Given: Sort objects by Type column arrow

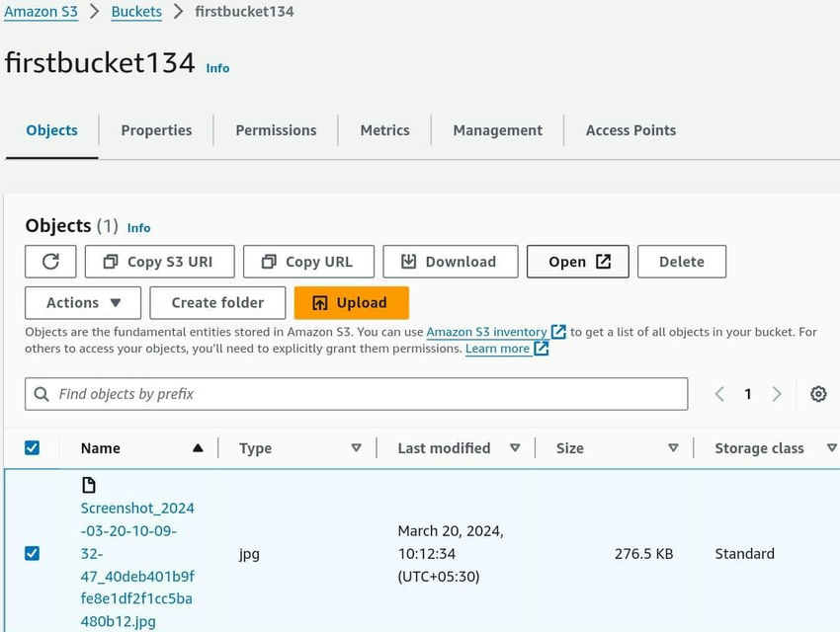Looking at the screenshot, I should pyautogui.click(x=356, y=448).
